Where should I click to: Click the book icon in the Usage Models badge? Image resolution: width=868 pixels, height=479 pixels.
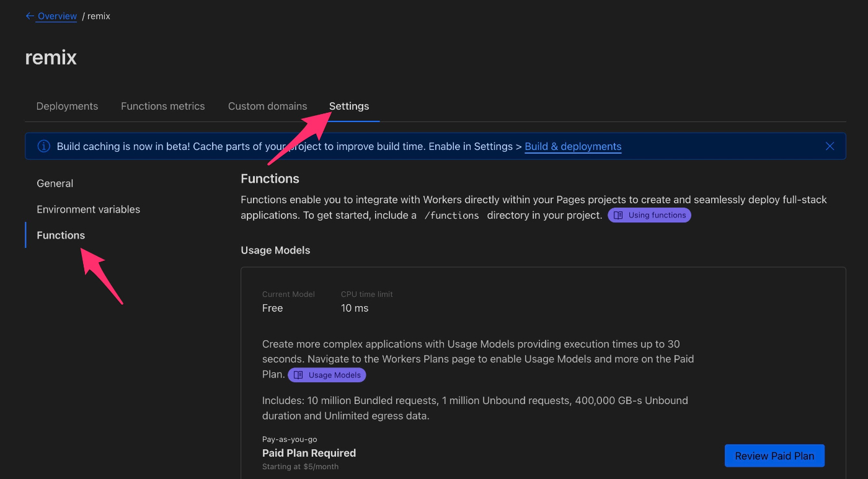[298, 375]
